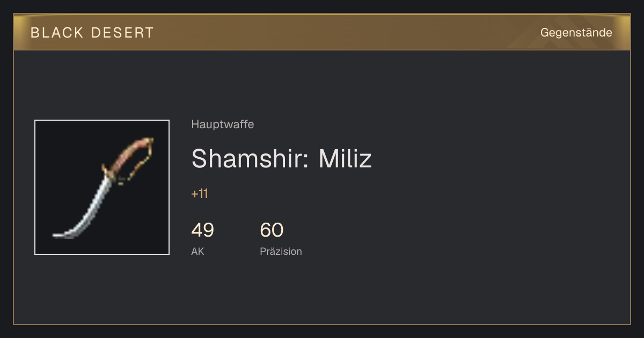Open the Gegenstände section link
The image size is (644, 338).
(576, 33)
